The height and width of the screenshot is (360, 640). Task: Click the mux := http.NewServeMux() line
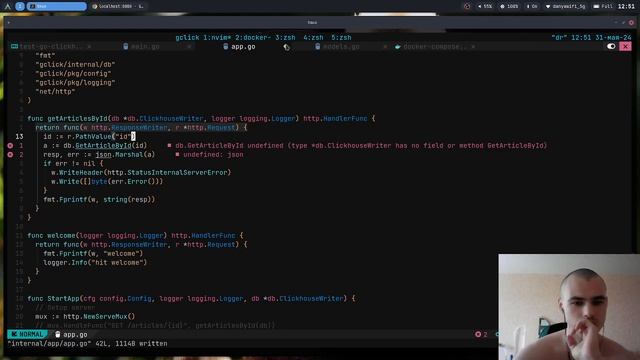pyautogui.click(x=85, y=316)
